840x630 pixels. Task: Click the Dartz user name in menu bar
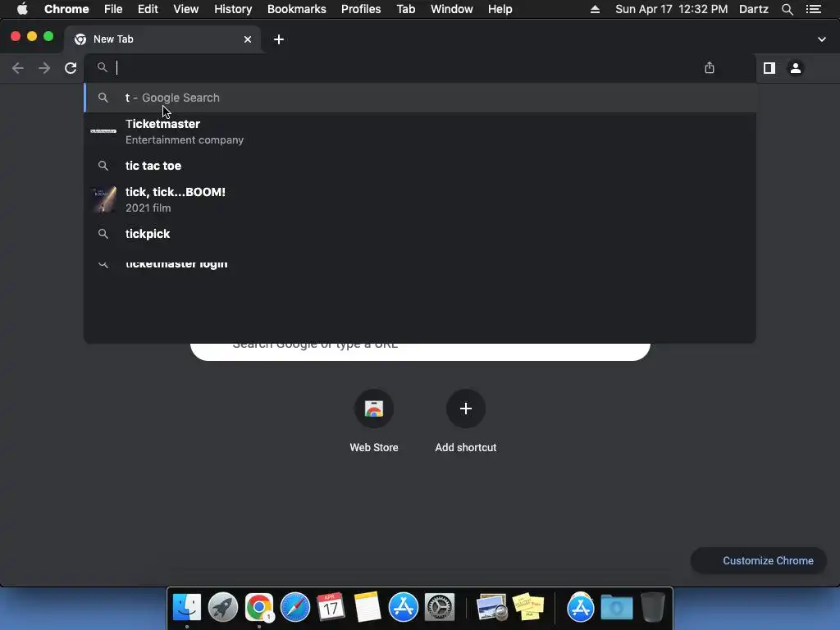754,9
